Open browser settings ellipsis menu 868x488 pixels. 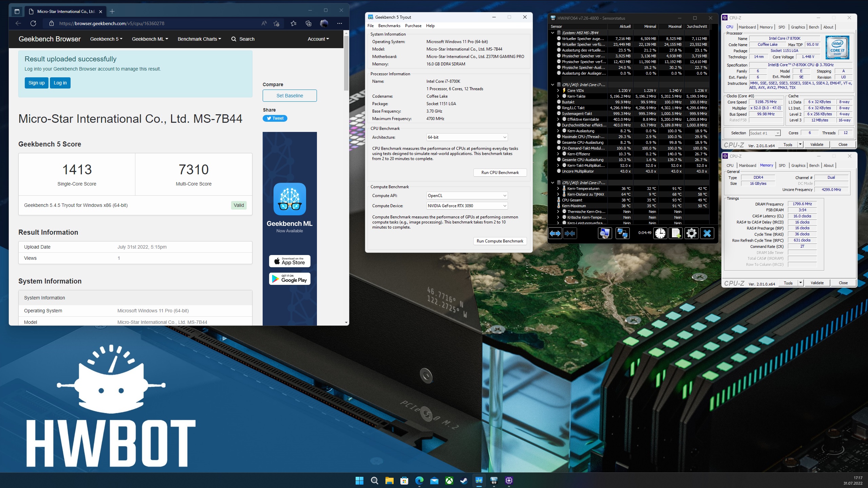click(340, 23)
